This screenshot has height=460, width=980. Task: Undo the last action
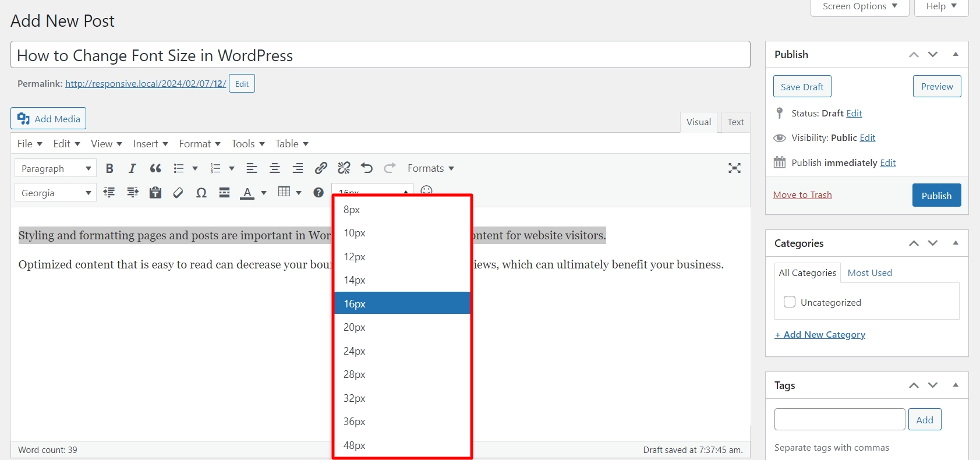(367, 168)
